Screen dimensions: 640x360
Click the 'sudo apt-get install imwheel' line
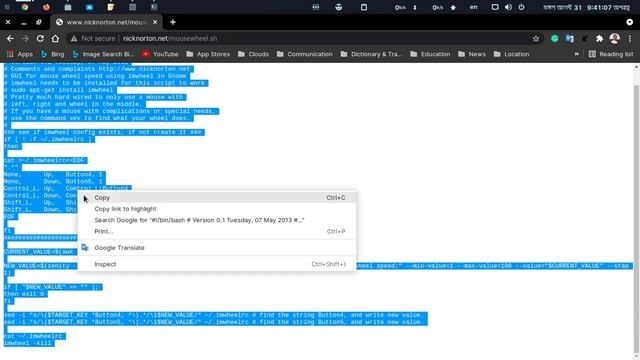pyautogui.click(x=60, y=90)
